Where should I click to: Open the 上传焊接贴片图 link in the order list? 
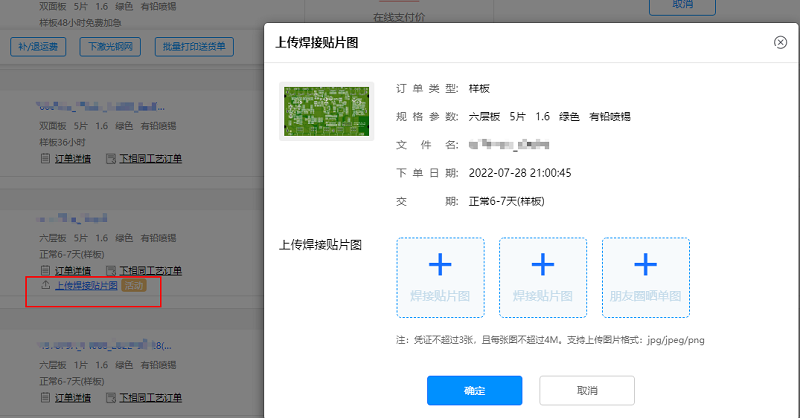click(x=86, y=286)
